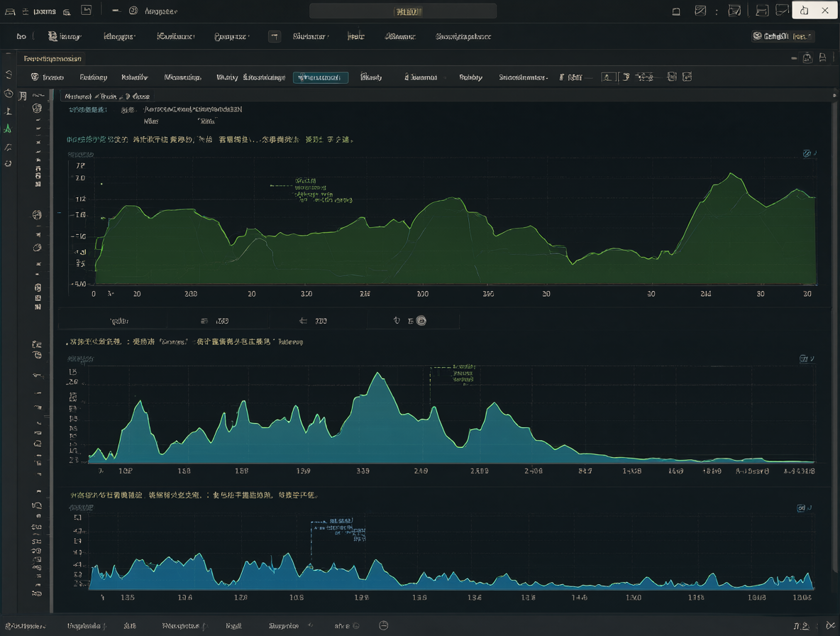
Task: Click the crossed icon at the status bar's right end
Action: pyautogui.click(x=830, y=625)
